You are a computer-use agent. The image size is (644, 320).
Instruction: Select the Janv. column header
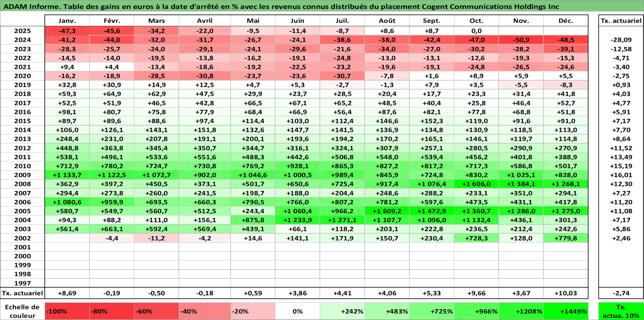pos(67,21)
